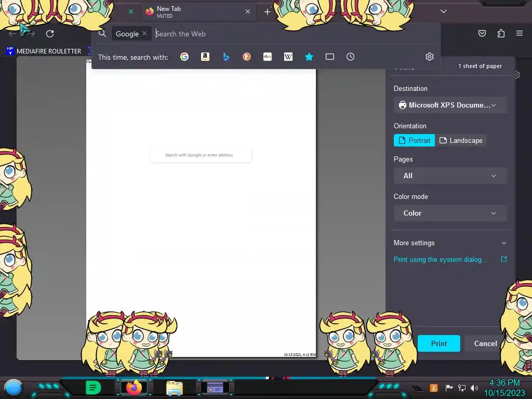Click the Firefox taskbar icon
532x399 pixels.
point(134,388)
